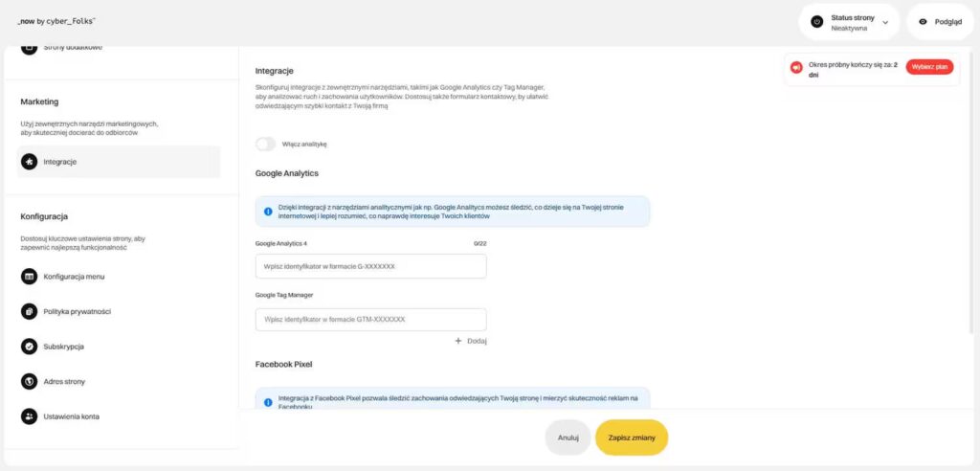This screenshot has height=471, width=980.
Task: Open Ustawienia konta
Action: [71, 416]
